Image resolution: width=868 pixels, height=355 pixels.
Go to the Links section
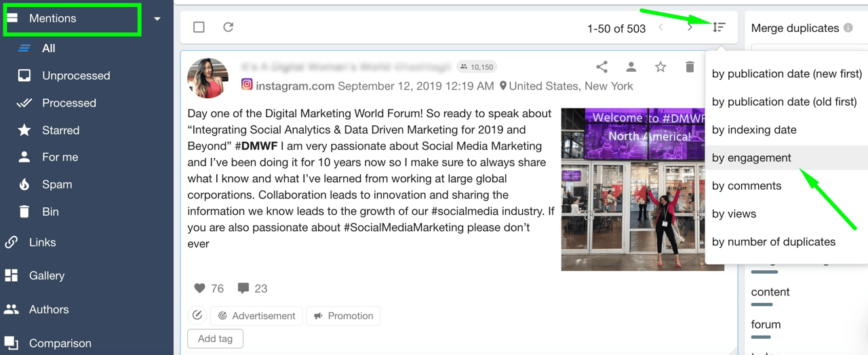[43, 242]
